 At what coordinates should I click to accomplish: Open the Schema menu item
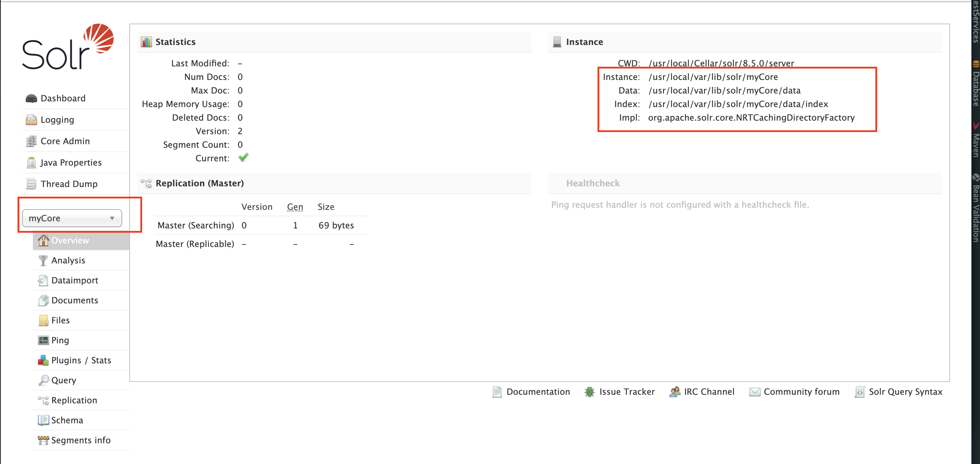coord(67,420)
